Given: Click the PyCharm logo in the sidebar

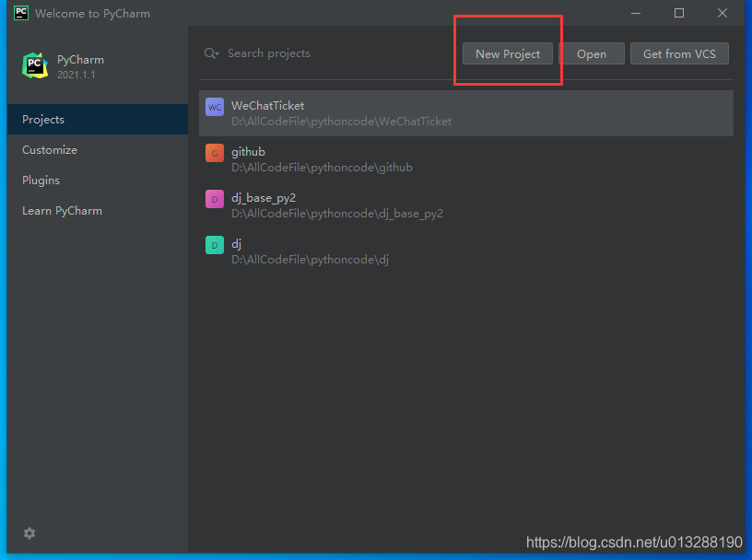Looking at the screenshot, I should point(34,65).
